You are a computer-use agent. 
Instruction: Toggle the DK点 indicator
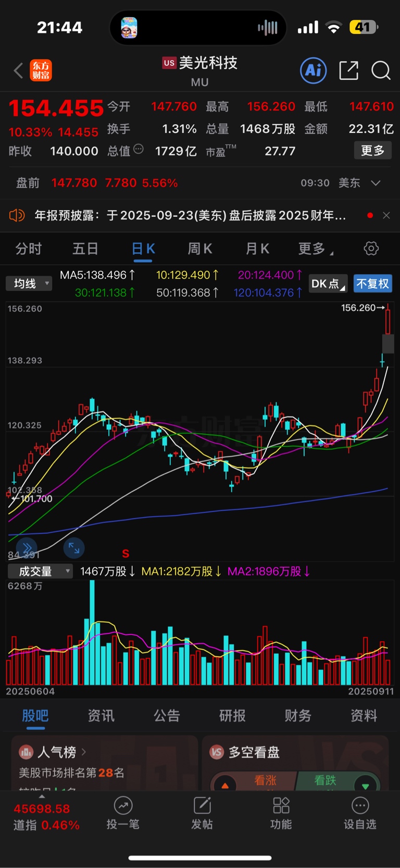(x=328, y=284)
